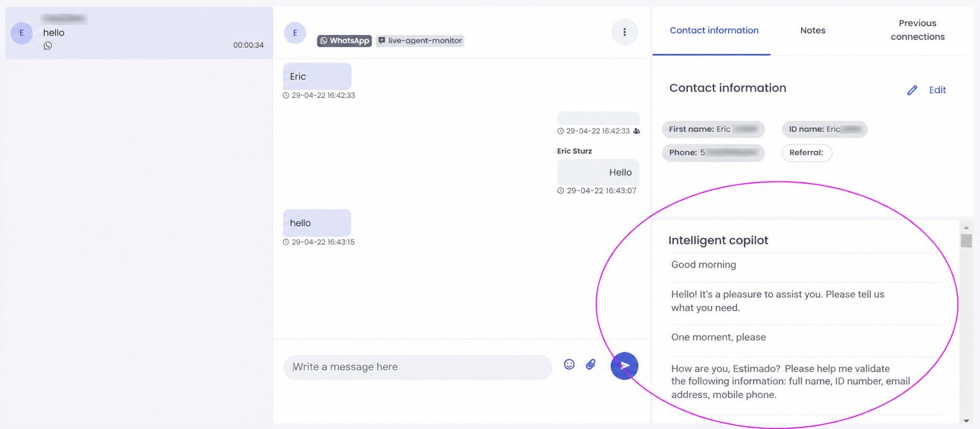Click the Edit link for contact information
This screenshot has height=429, width=980.
pos(937,90)
